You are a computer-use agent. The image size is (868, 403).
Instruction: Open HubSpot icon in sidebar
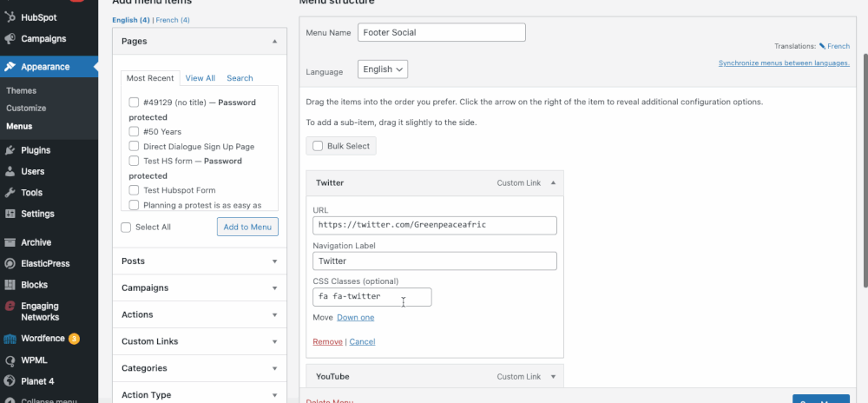tap(10, 17)
